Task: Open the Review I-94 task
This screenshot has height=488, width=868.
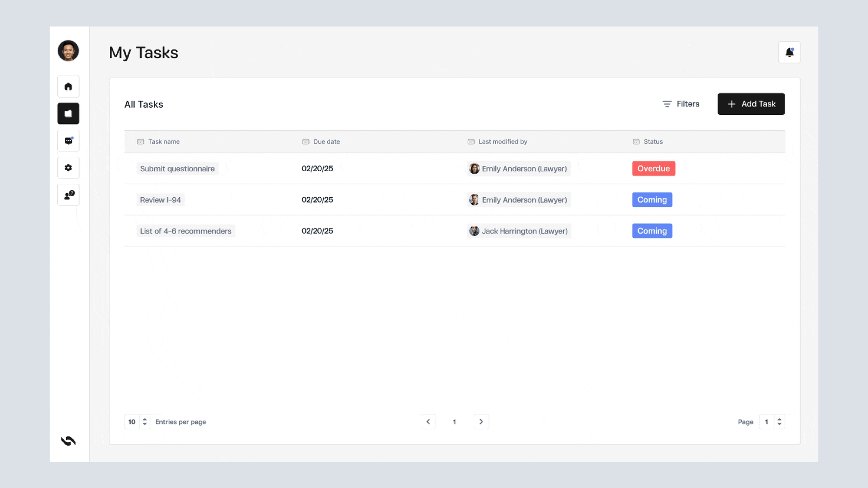Action: click(x=161, y=200)
